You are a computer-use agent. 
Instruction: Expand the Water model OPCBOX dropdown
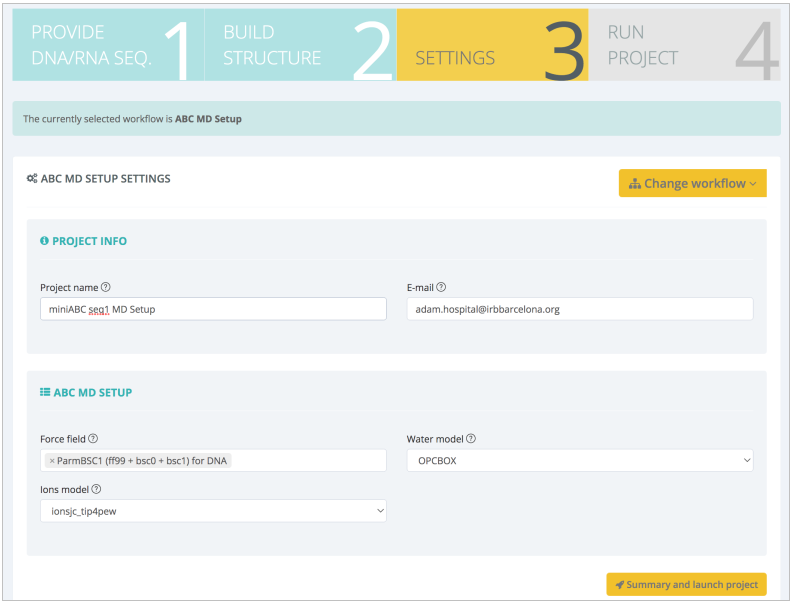pyautogui.click(x=579, y=460)
